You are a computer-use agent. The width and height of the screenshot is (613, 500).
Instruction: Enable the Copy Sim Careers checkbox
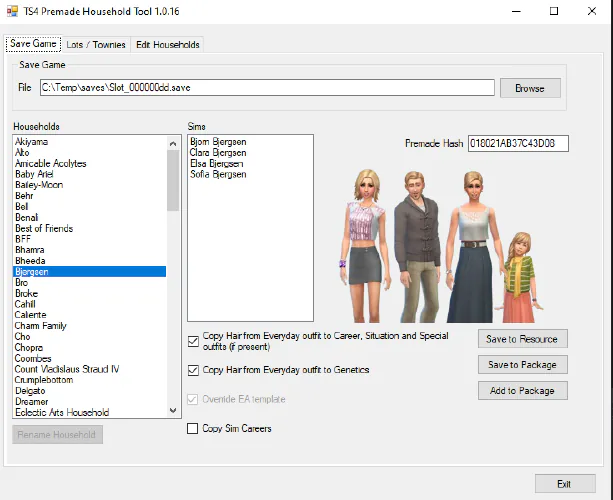(x=193, y=429)
